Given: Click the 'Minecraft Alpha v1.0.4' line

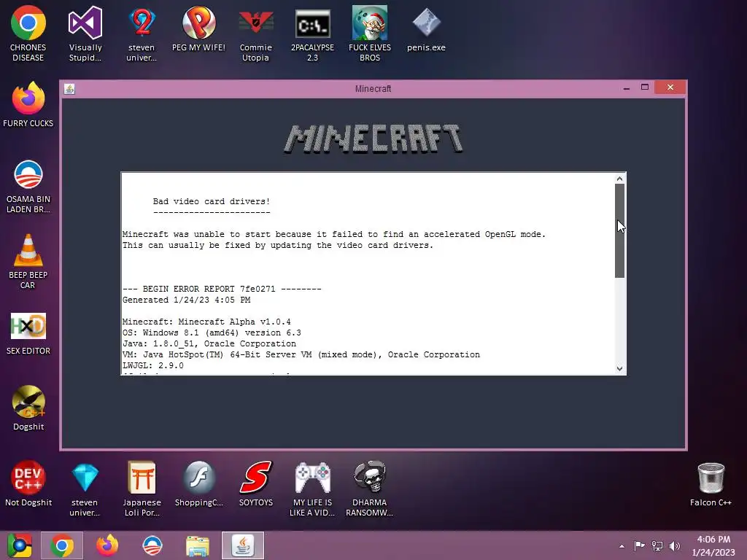Looking at the screenshot, I should 206,322.
